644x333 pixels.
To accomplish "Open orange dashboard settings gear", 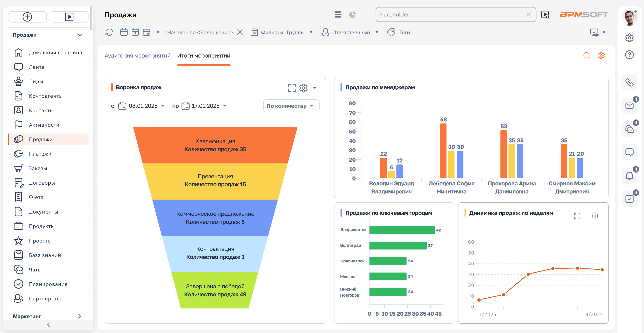I will [601, 55].
